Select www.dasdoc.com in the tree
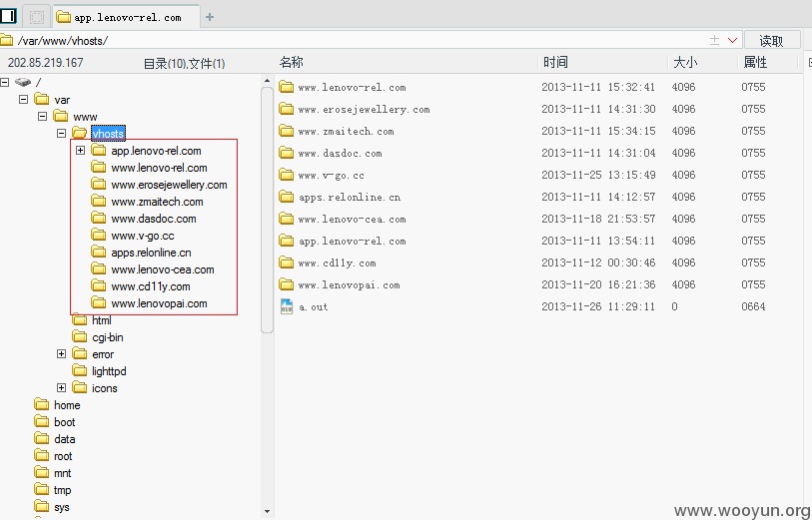This screenshot has width=812, height=520. (153, 219)
